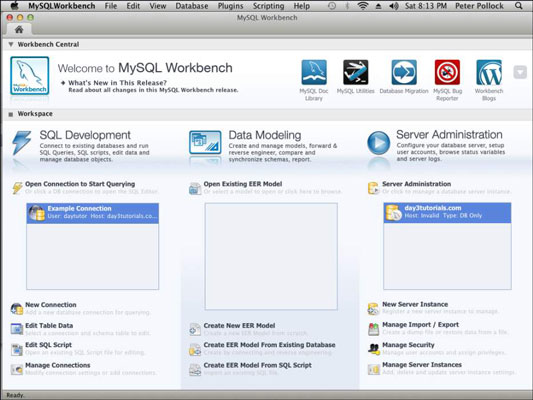
Task: Click the Manage Security link
Action: [408, 345]
